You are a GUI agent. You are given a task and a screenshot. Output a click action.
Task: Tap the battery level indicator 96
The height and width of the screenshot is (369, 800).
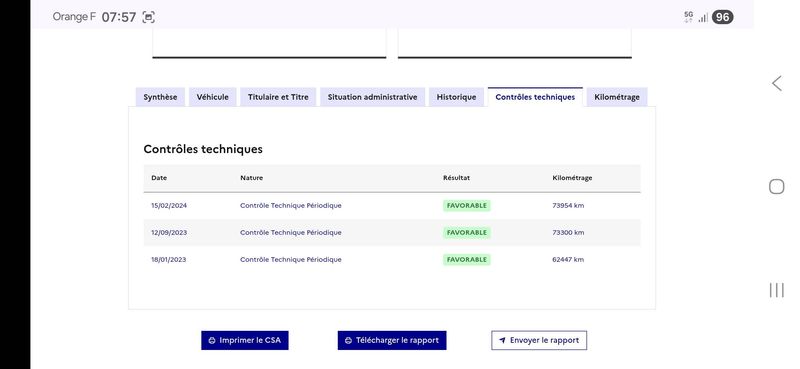[722, 17]
